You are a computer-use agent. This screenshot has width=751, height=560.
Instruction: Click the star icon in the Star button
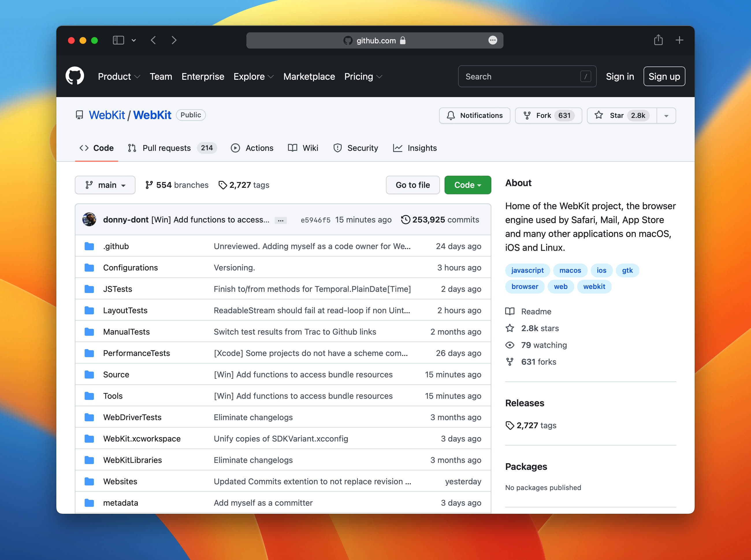click(x=599, y=116)
